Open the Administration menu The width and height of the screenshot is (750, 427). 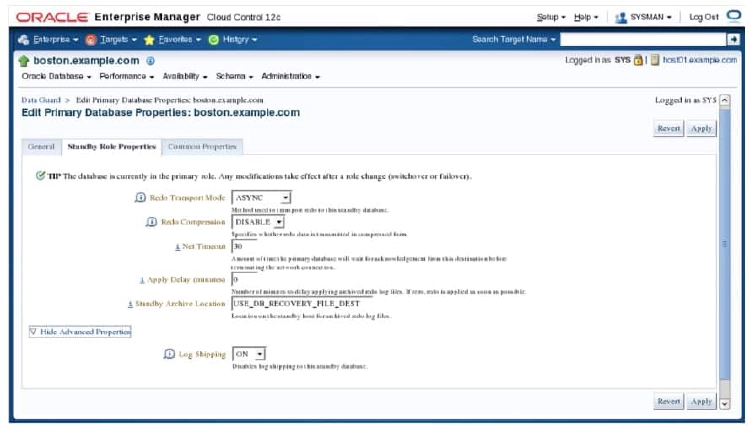tap(290, 77)
